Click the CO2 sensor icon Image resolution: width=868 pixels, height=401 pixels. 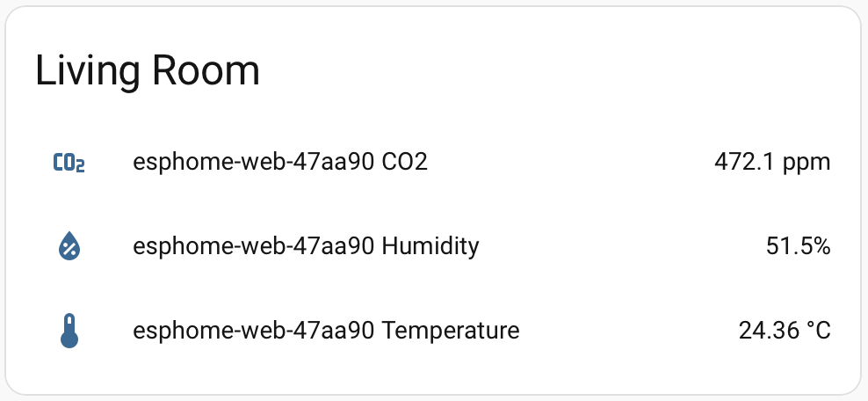click(69, 163)
